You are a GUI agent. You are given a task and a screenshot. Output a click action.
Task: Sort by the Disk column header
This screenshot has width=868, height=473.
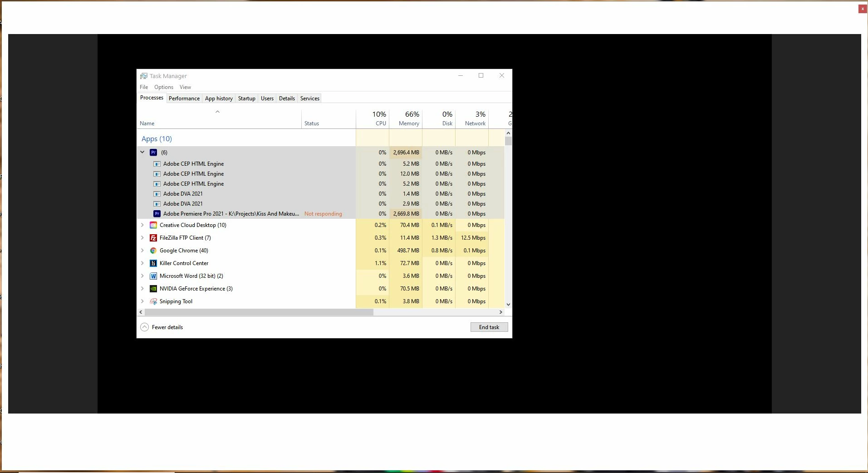pyautogui.click(x=439, y=118)
